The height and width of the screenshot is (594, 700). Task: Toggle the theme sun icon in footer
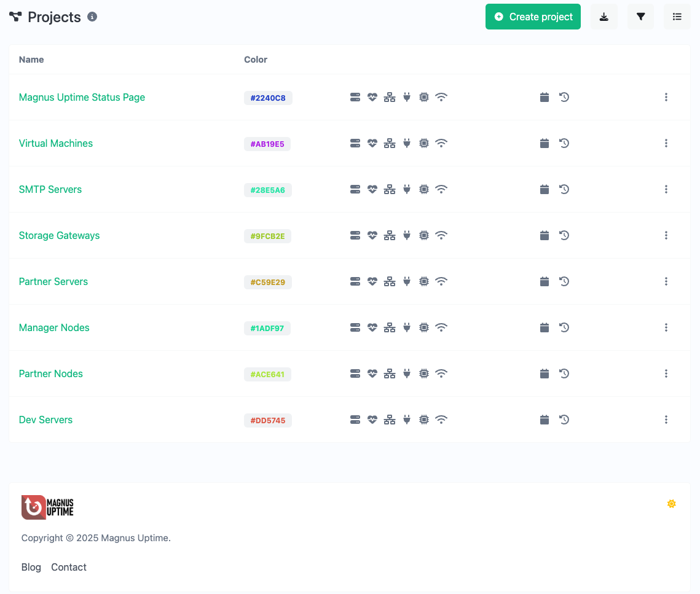pyautogui.click(x=671, y=503)
